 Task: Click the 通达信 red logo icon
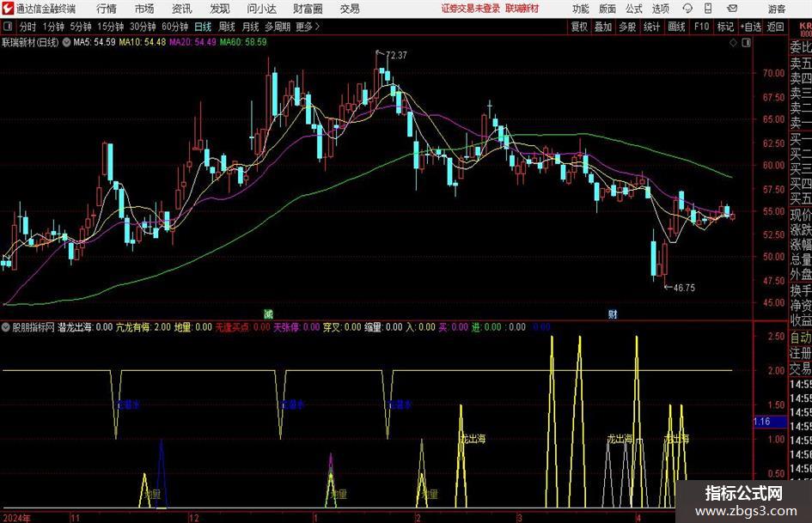click(x=8, y=9)
